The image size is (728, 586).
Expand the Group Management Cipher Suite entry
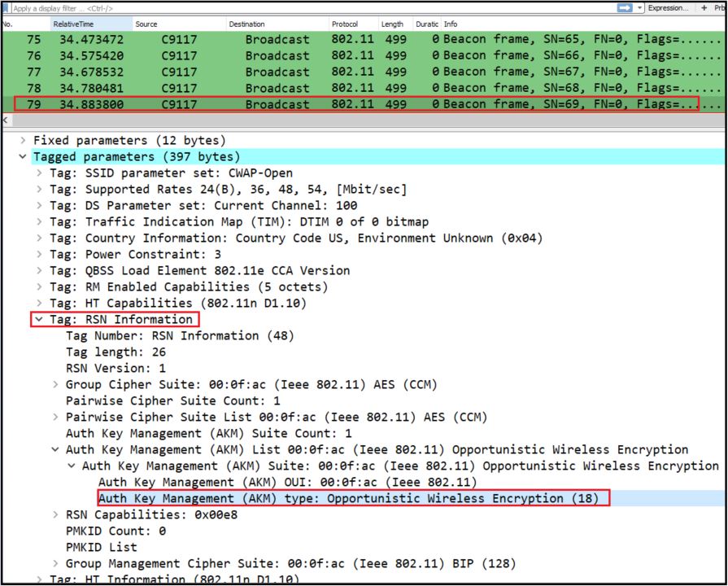tap(56, 564)
